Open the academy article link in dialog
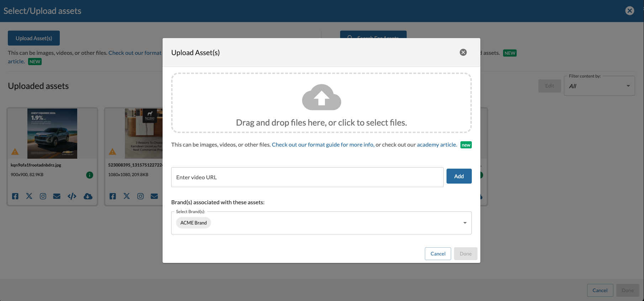 437,145
